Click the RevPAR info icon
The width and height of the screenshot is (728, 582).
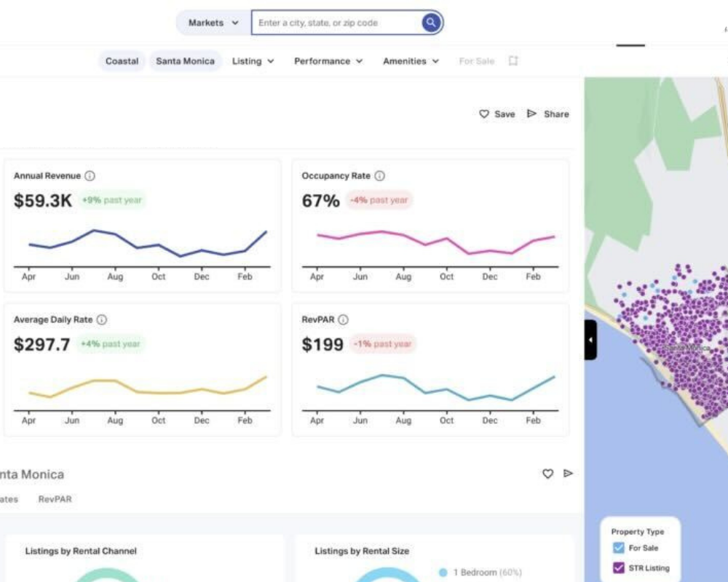tap(343, 320)
